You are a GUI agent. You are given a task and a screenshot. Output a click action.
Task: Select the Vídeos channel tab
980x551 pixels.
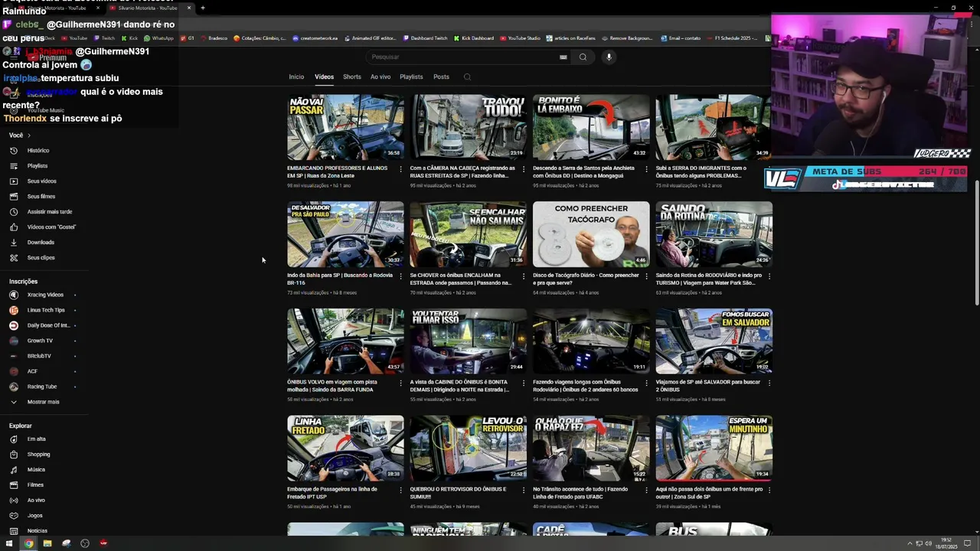pos(324,77)
